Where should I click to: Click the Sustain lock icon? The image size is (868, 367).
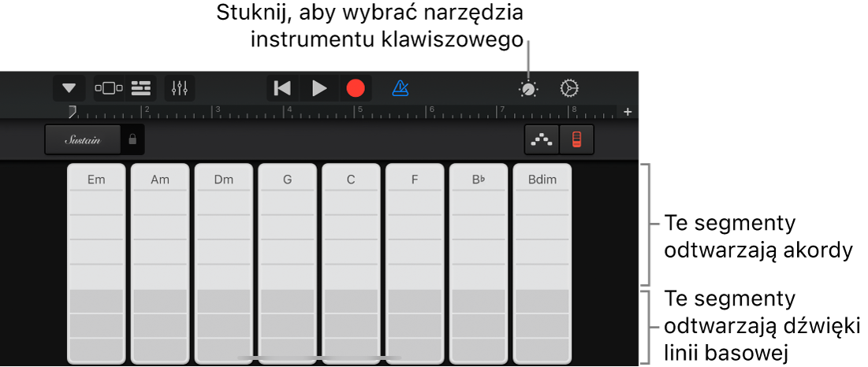pos(132,139)
